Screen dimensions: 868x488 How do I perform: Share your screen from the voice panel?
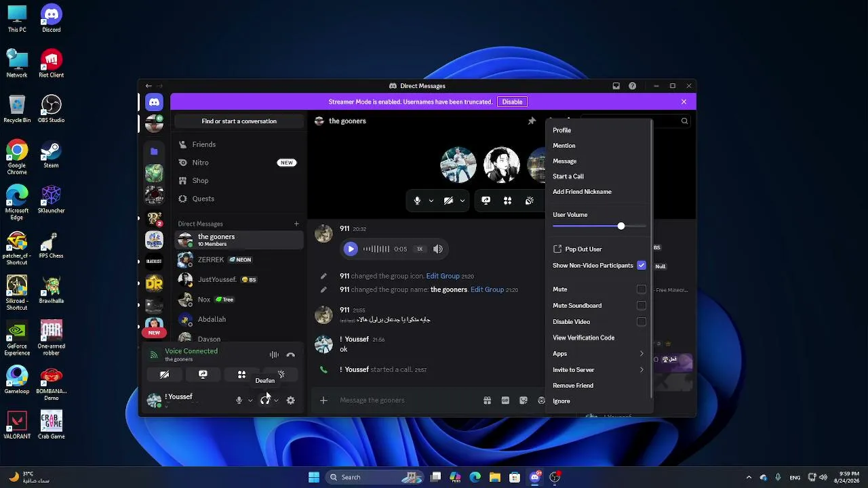(x=203, y=374)
